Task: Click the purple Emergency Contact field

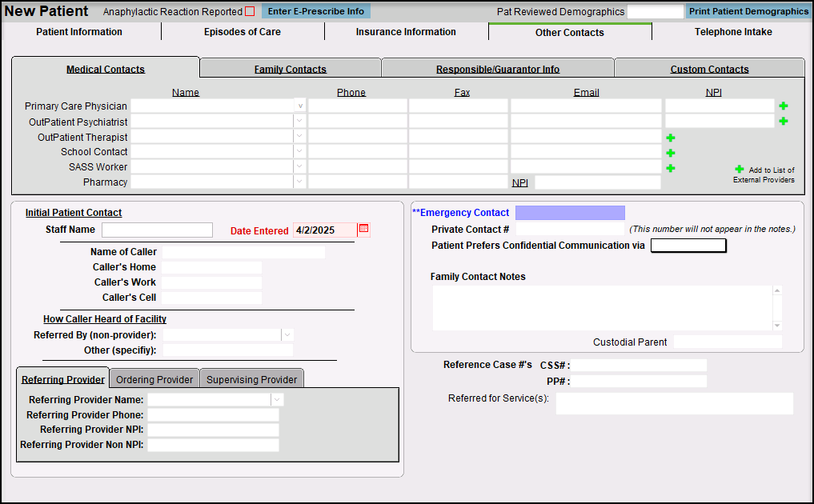Action: click(x=570, y=213)
